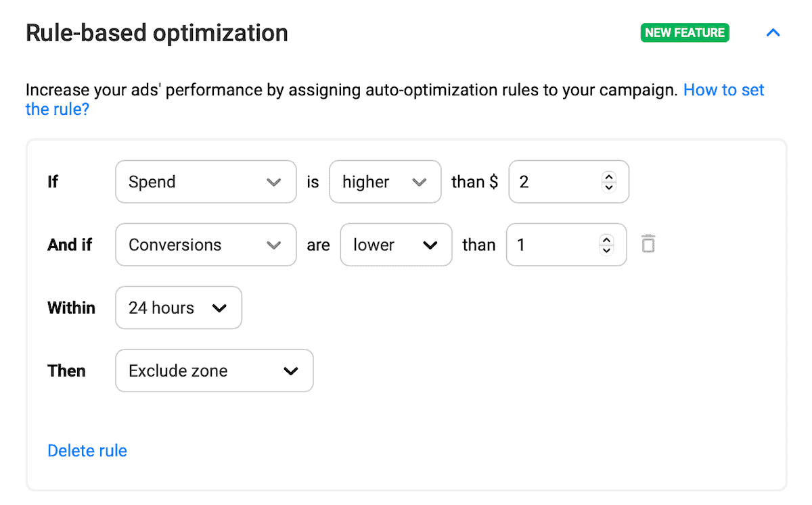Viewport: 812px width, 505px height.
Task: Click the trash icon beside the Conversions condition
Action: pyautogui.click(x=648, y=244)
